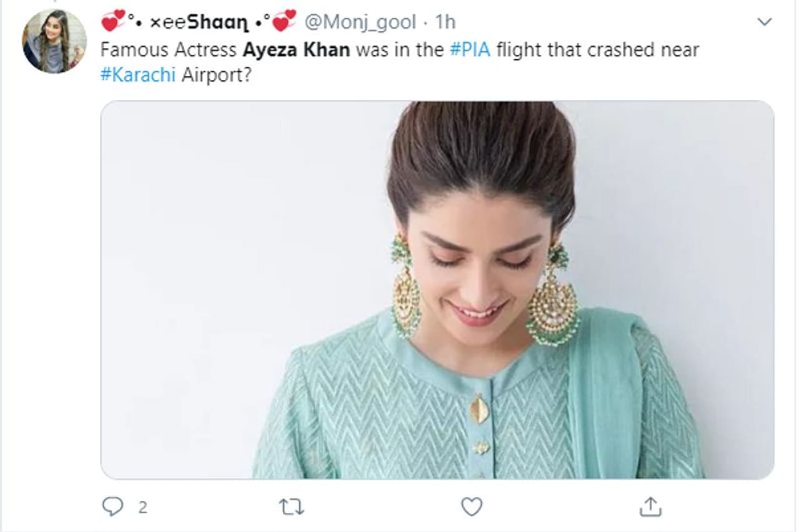The height and width of the screenshot is (532, 799).
Task: Click the profile avatar of the tweet author
Action: pyautogui.click(x=54, y=41)
